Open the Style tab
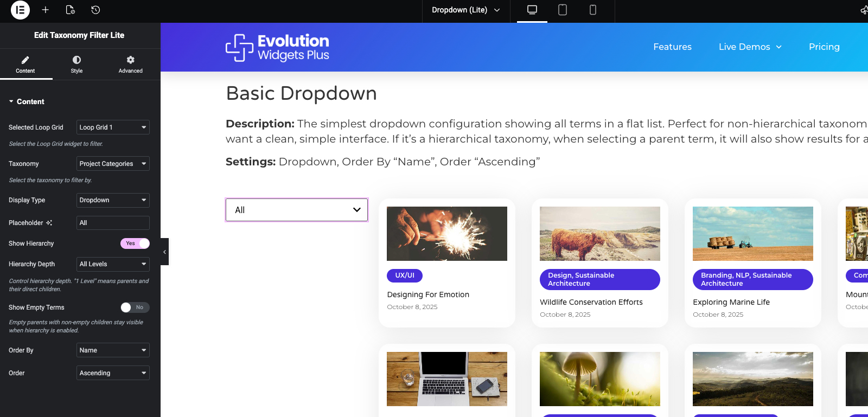868x417 pixels. click(x=76, y=65)
